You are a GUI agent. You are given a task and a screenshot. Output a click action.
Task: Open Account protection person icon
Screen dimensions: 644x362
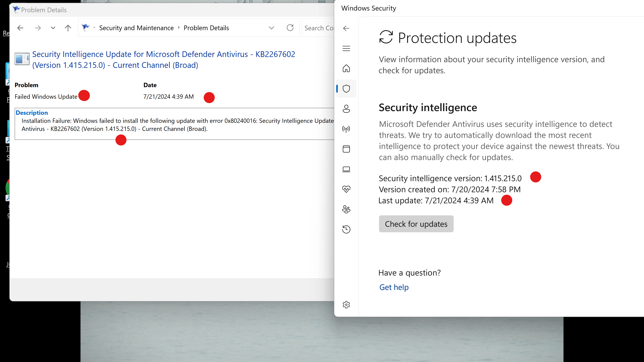[x=346, y=109]
